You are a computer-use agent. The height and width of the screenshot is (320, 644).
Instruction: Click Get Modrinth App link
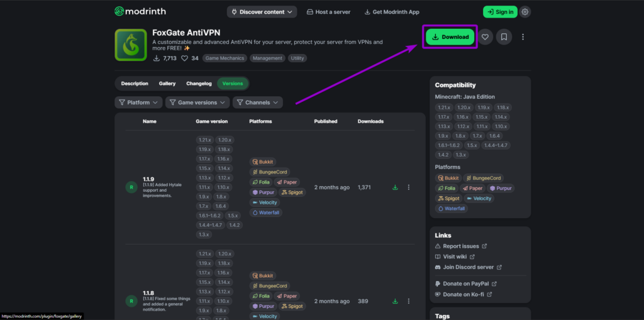pos(392,12)
